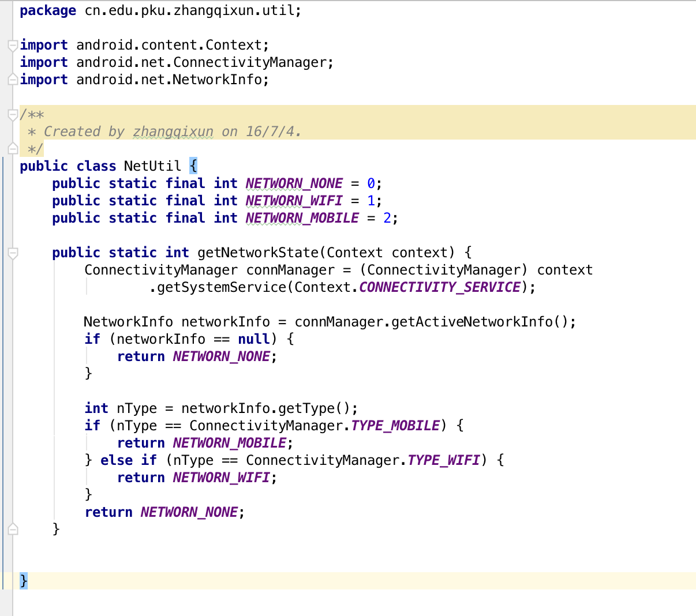Click the highlighted closing brace of the class
This screenshot has width=696, height=616.
coord(23,580)
